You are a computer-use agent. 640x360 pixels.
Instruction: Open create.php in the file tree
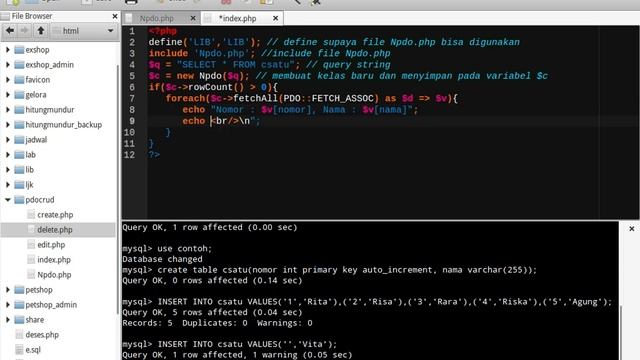tap(55, 215)
